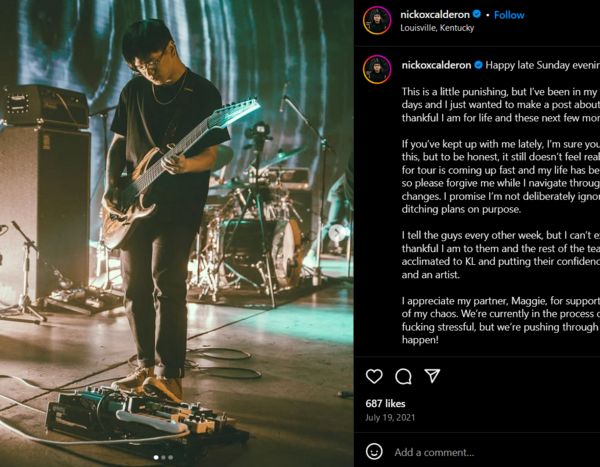The height and width of the screenshot is (467, 600).
Task: Open nickoxcalderon username link in the caption
Action: [436, 65]
